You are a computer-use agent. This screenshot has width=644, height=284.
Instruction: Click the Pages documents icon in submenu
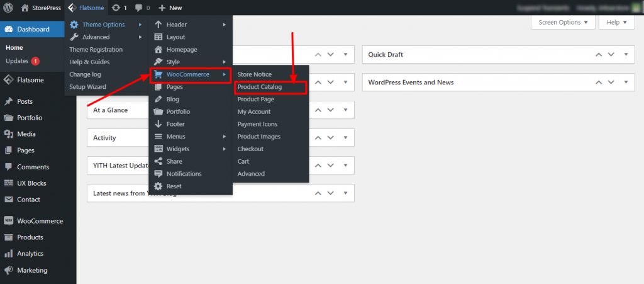point(158,87)
